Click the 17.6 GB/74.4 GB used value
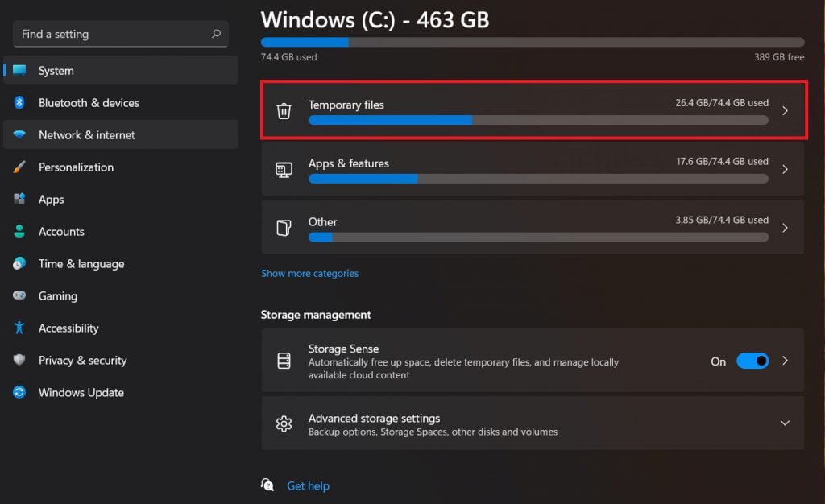This screenshot has width=825, height=504. pyautogui.click(x=722, y=161)
